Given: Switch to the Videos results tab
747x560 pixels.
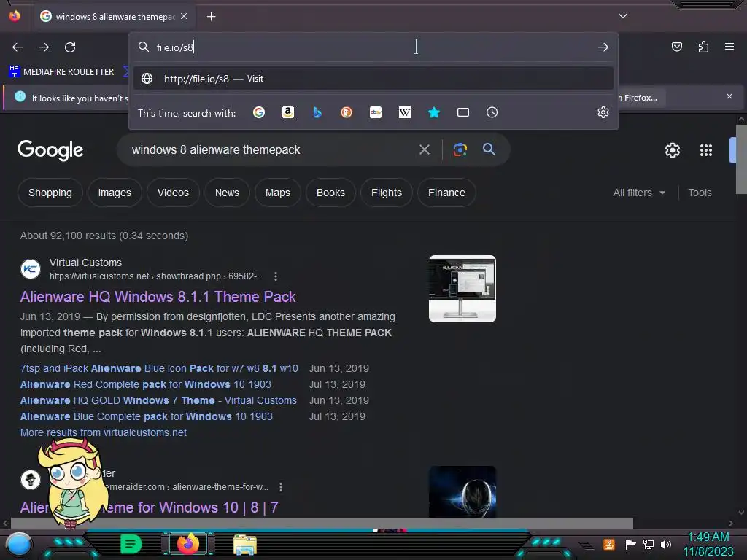Looking at the screenshot, I should click(x=173, y=192).
